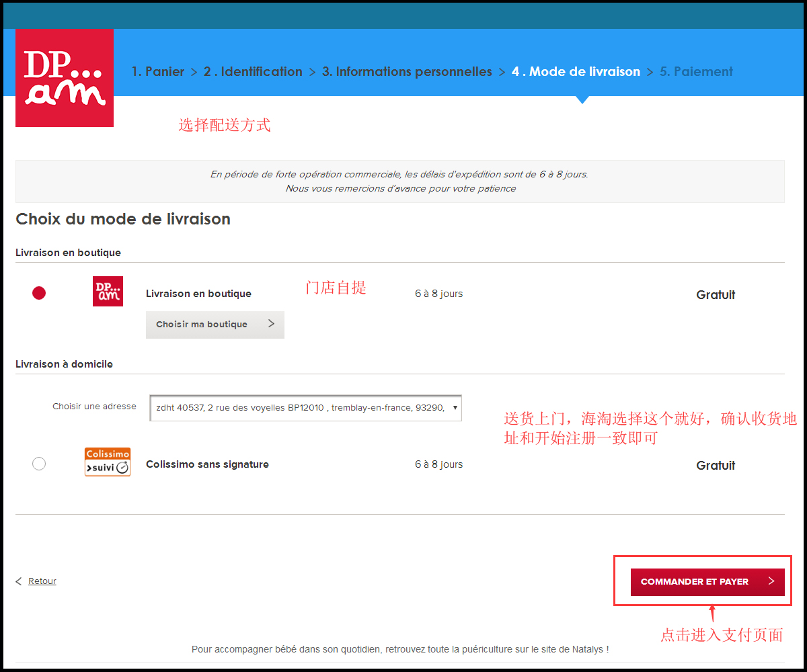Click the Colissimo suivi carrier logo
The width and height of the screenshot is (807, 672).
coord(108,462)
